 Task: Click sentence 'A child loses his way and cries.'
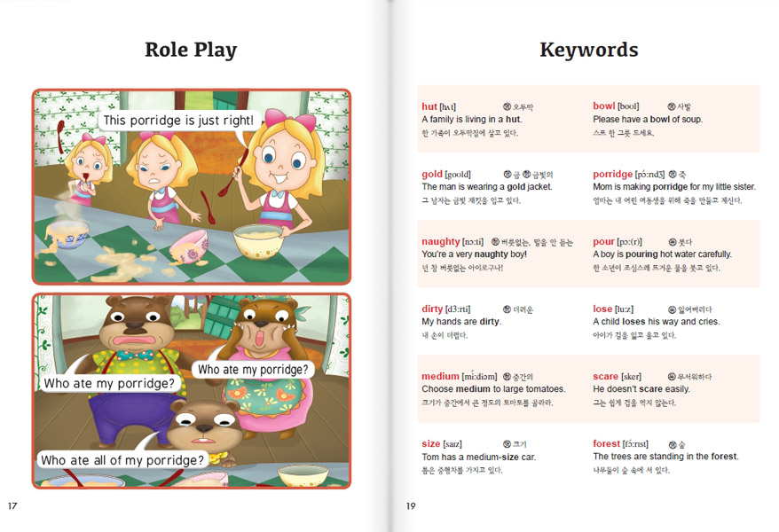pos(657,322)
